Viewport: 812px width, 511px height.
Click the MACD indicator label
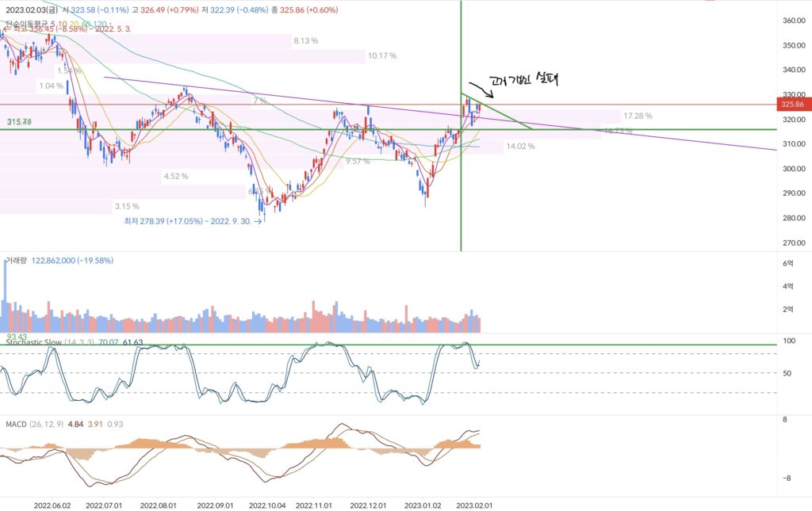pos(15,425)
